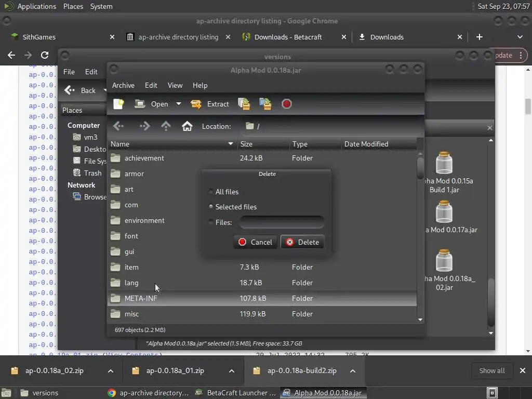The height and width of the screenshot is (399, 532).
Task: Open the Archive menu
Action: click(x=123, y=86)
